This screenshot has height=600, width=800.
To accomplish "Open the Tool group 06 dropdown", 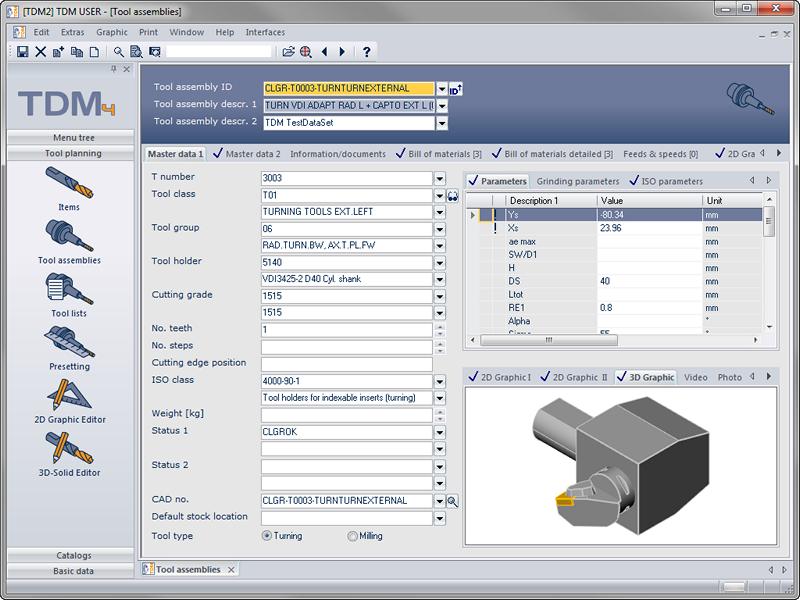I will (439, 229).
